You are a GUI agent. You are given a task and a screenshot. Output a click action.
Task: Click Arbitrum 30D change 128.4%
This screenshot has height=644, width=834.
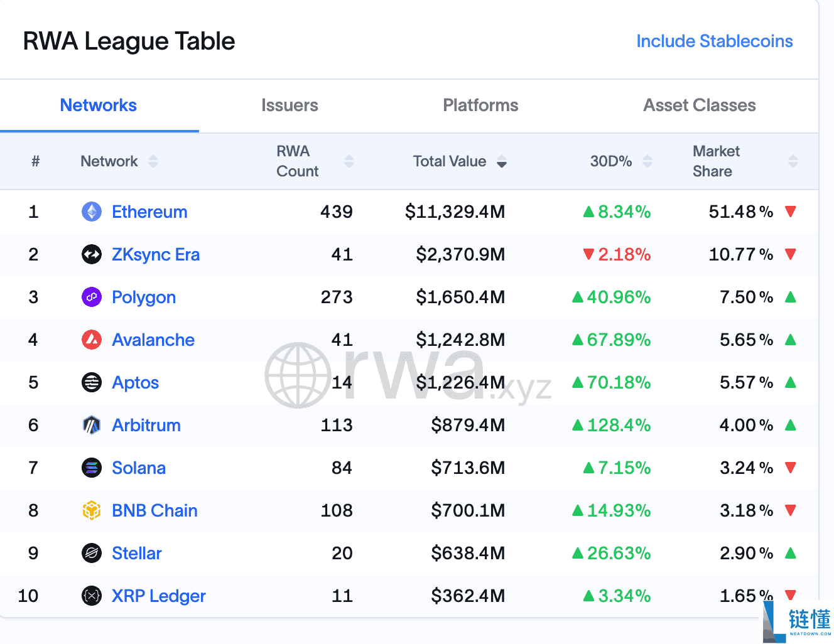click(612, 425)
